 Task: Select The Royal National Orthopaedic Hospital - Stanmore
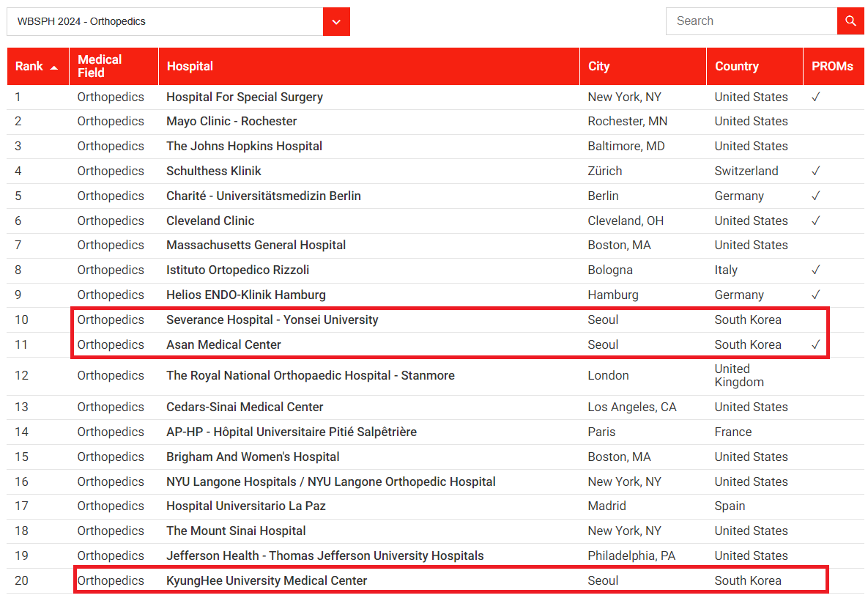[311, 376]
